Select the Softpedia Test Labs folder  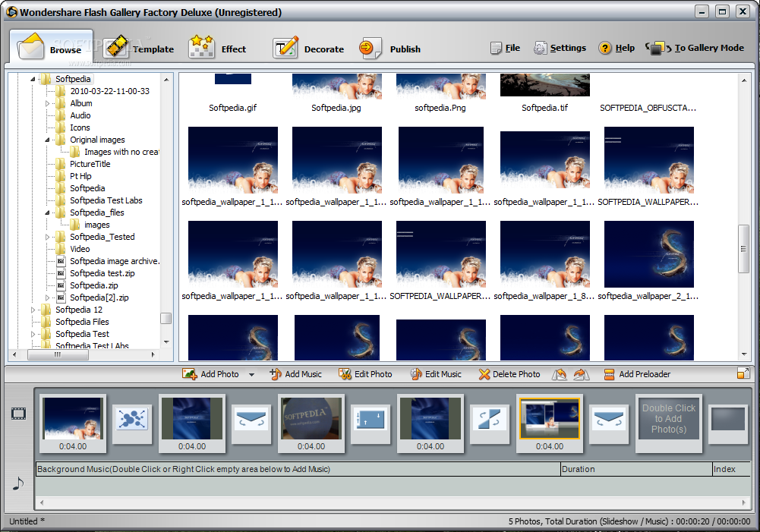[x=106, y=200]
